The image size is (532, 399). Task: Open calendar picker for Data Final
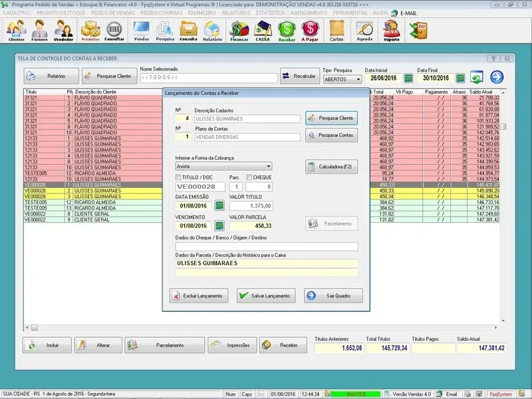(461, 78)
